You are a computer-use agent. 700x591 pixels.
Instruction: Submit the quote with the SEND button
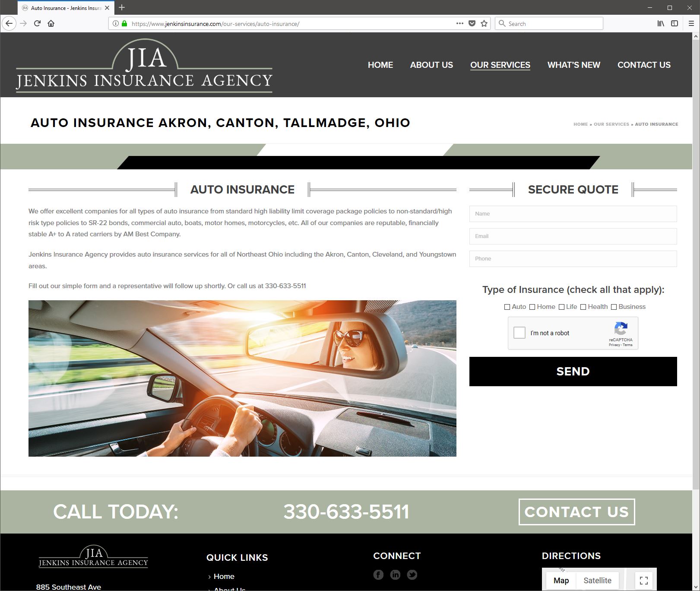click(x=573, y=371)
